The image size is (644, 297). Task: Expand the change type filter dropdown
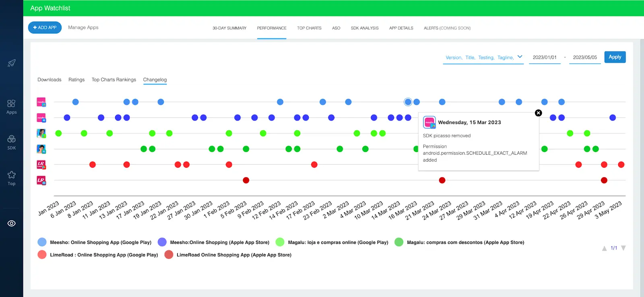click(x=483, y=57)
